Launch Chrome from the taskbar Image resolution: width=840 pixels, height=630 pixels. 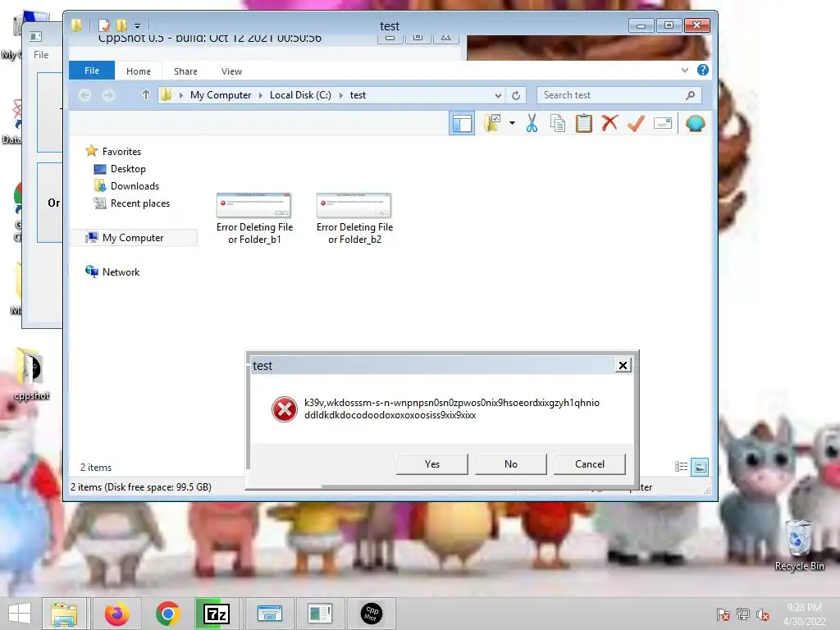167,614
